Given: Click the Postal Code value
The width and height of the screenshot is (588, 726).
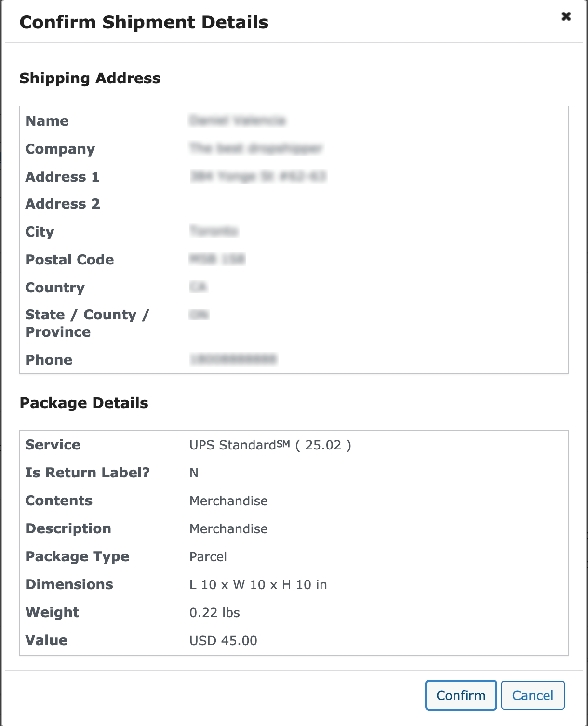Looking at the screenshot, I should pyautogui.click(x=217, y=260).
